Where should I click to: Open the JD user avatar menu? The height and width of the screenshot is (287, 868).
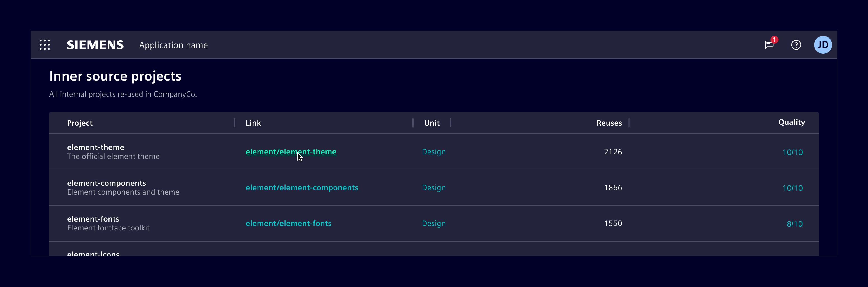click(x=822, y=45)
